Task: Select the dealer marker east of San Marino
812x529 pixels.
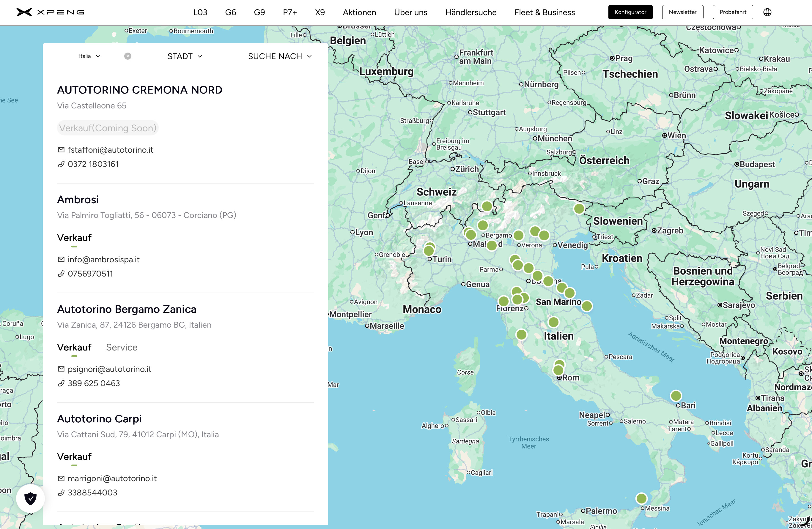Action: click(x=587, y=306)
